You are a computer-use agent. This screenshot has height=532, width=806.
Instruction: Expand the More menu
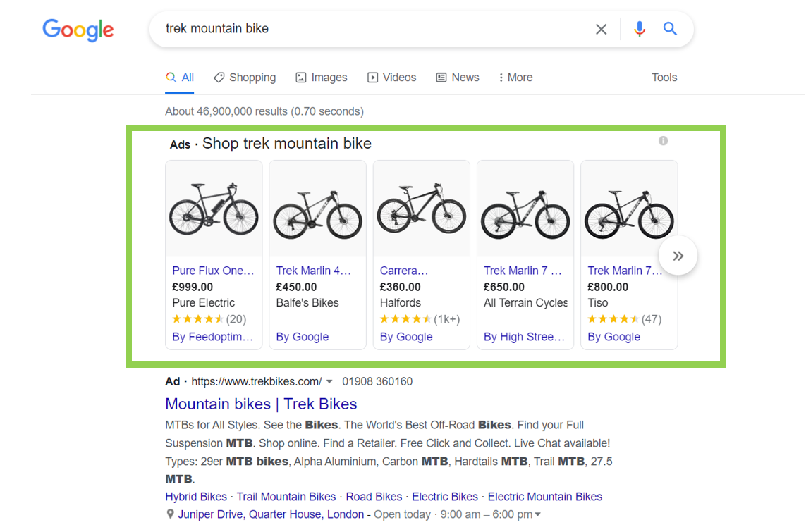pyautogui.click(x=515, y=78)
